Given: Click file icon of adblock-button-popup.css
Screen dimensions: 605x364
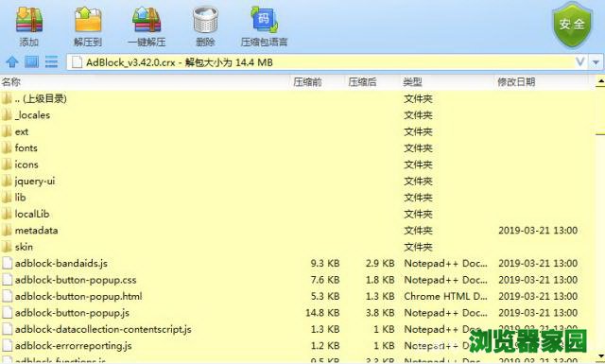Looking at the screenshot, I should click(x=7, y=280).
